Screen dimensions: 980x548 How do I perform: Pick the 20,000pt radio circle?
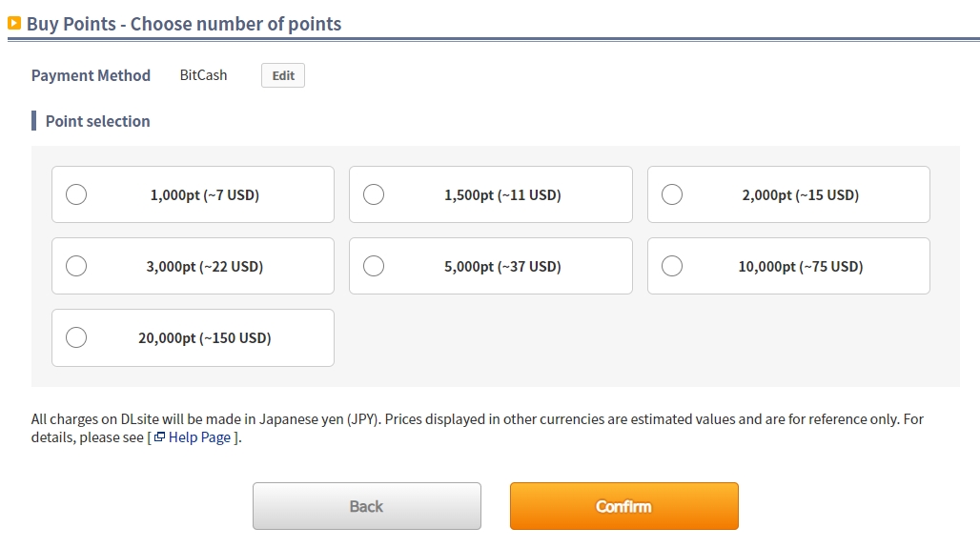point(76,337)
